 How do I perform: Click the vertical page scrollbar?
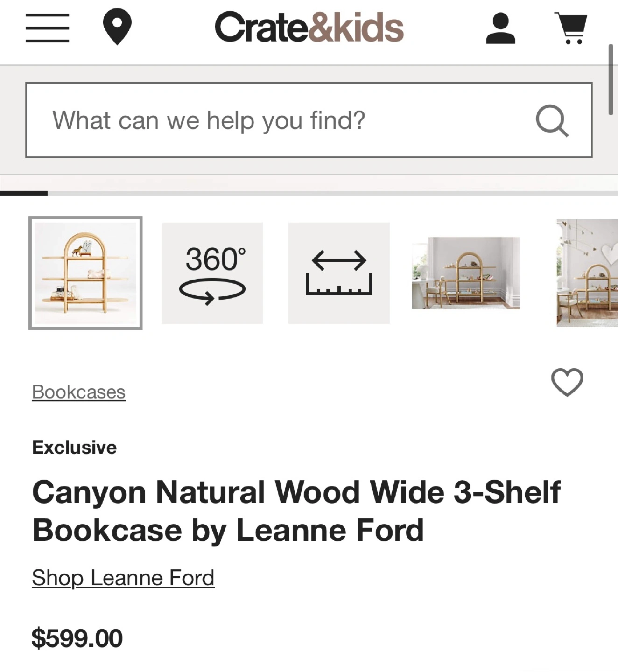point(611,79)
